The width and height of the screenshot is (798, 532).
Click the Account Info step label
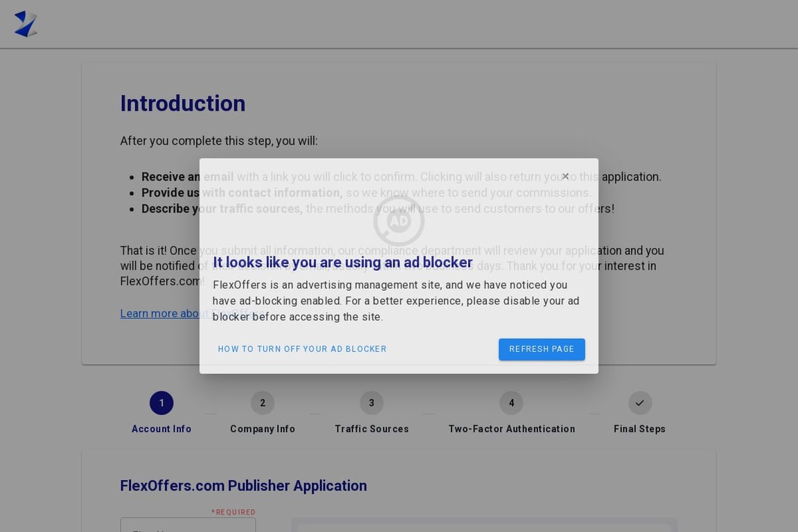[161, 429]
